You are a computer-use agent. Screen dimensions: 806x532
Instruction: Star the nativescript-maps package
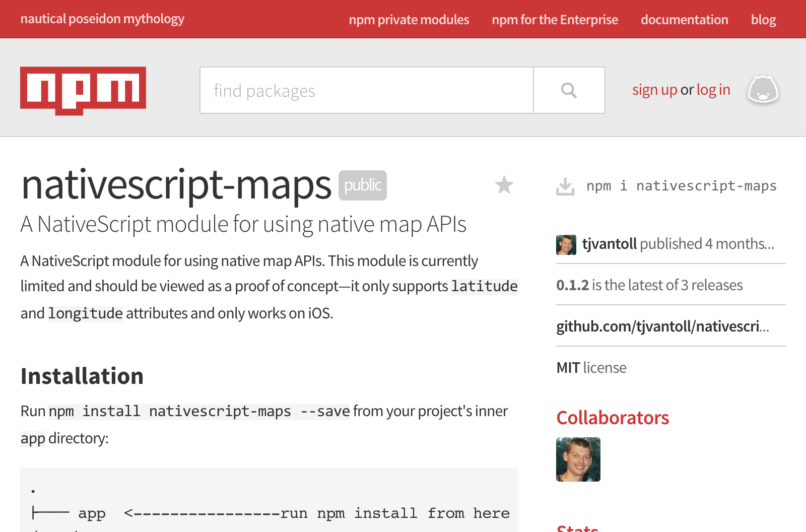click(x=504, y=185)
